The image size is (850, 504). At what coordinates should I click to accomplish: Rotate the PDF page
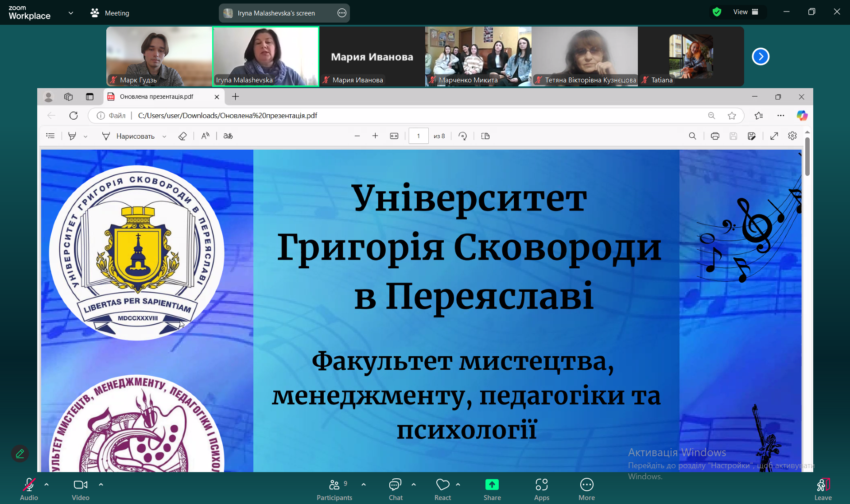[x=463, y=136]
